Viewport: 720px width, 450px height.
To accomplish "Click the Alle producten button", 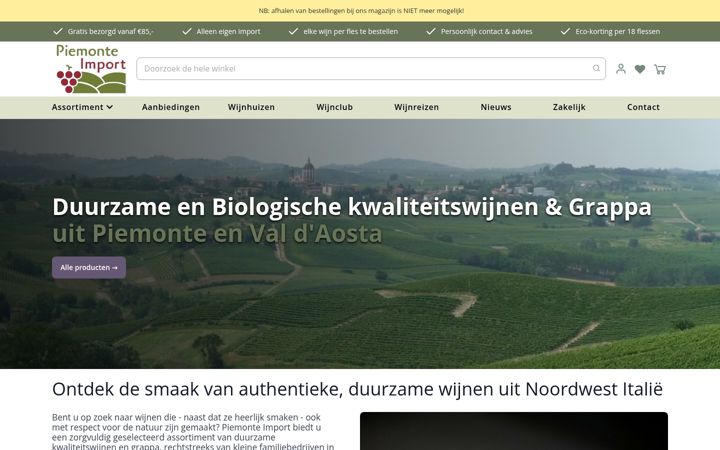I will (x=89, y=267).
